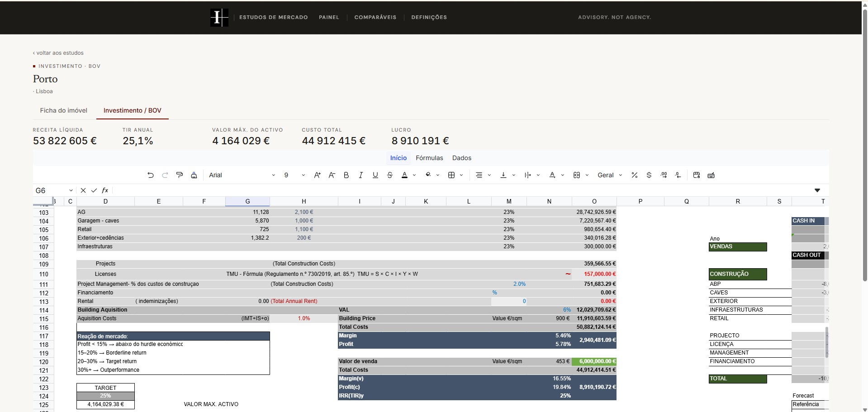
Task: Open Estudos de Mercado menu
Action: [274, 17]
